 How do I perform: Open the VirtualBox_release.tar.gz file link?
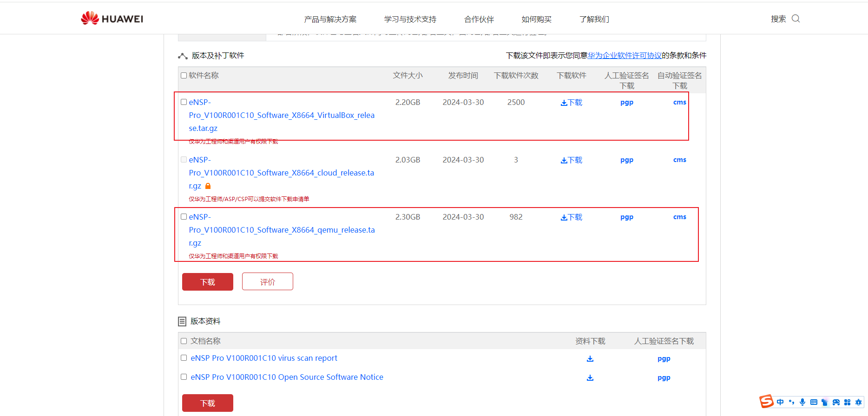point(282,115)
